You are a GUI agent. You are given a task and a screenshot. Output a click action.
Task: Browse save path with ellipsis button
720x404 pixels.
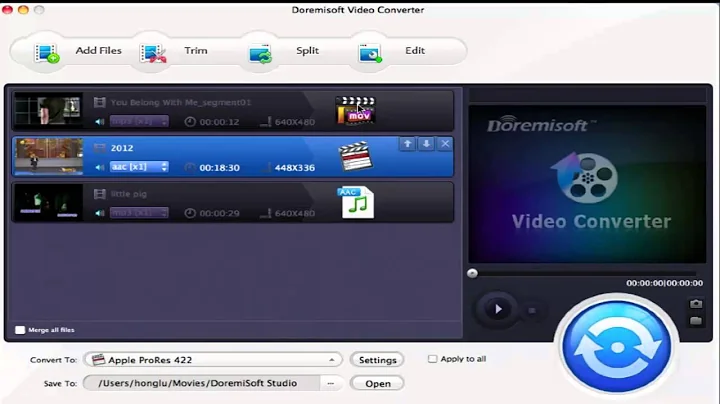[x=331, y=383]
